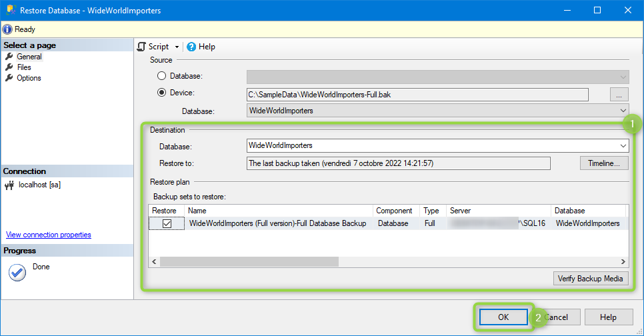644x336 pixels.
Task: Click the Done progress checkmark icon
Action: [x=17, y=273]
